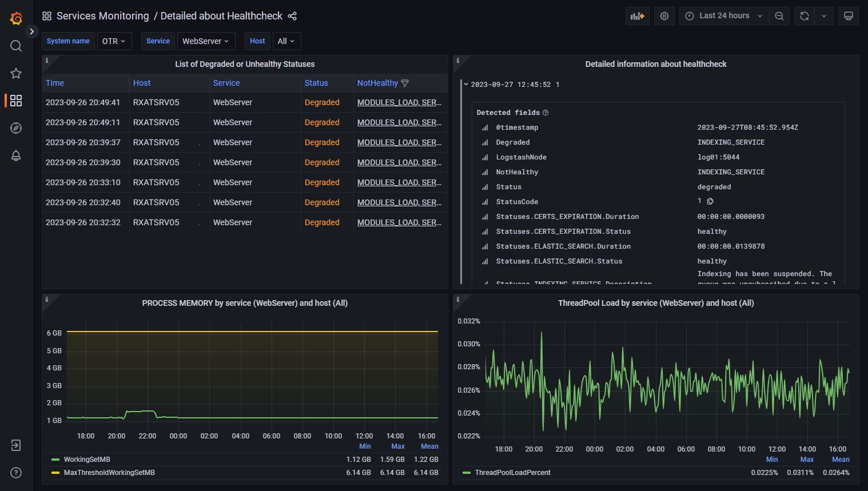Toggle WorkingSetMB series in legend
Image resolution: width=868 pixels, height=491 pixels.
tap(87, 460)
